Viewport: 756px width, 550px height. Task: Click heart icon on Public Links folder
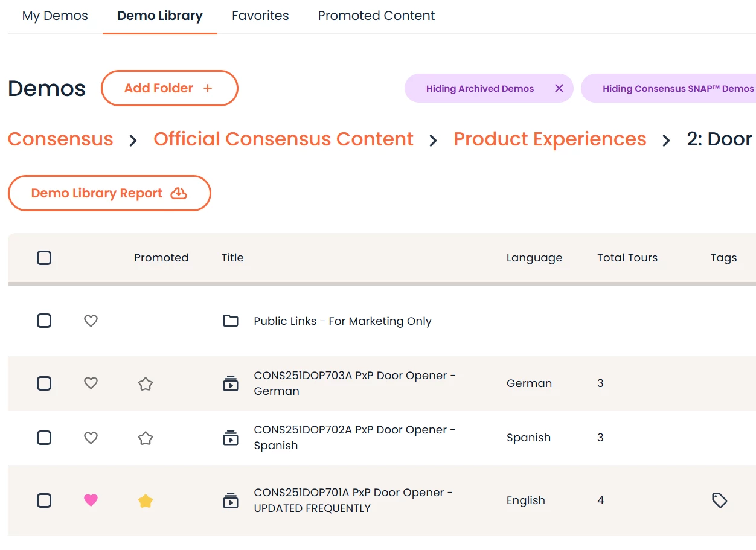tap(91, 321)
